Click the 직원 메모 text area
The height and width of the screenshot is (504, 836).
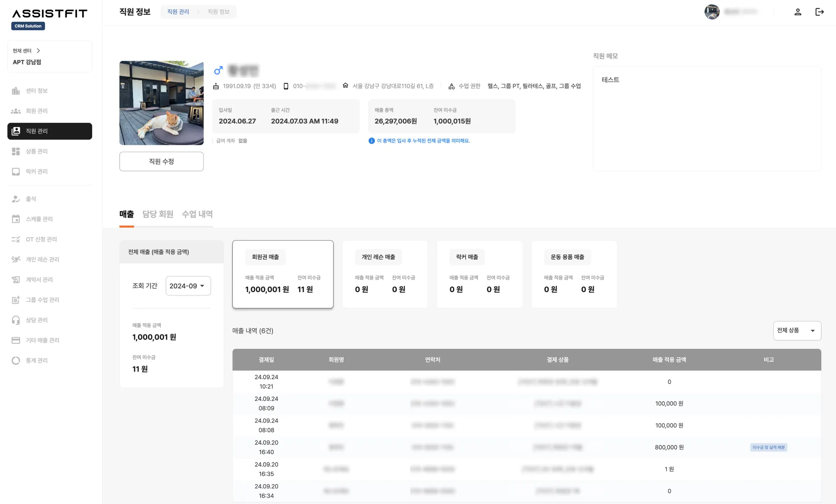coord(707,118)
